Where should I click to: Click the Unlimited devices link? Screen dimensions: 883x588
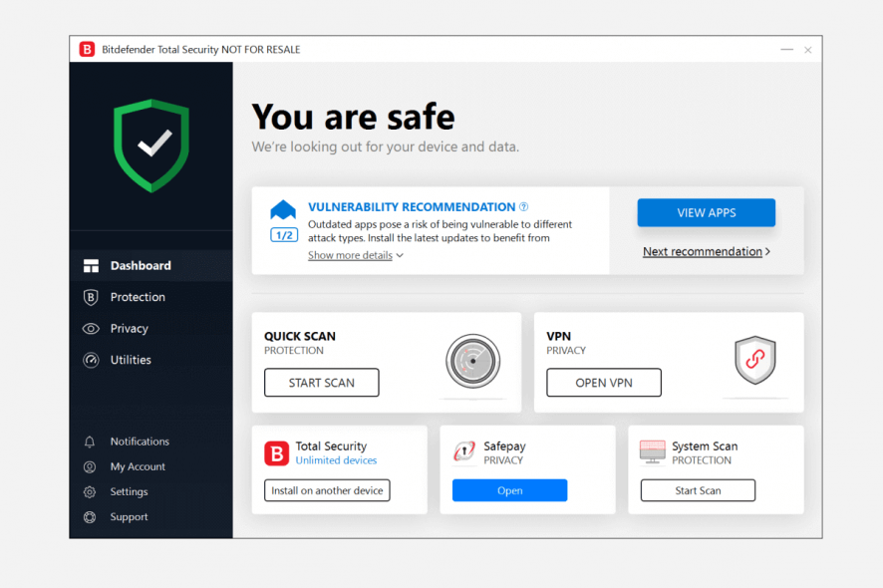336,460
